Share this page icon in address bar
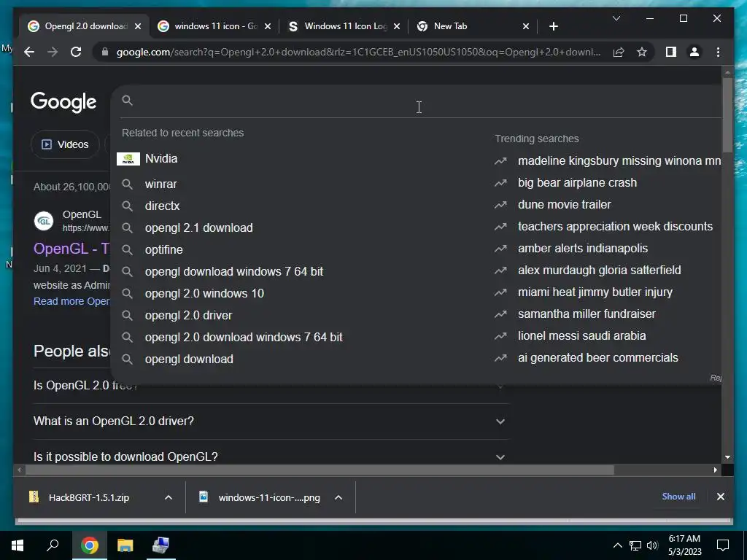The image size is (747, 560). (619, 52)
